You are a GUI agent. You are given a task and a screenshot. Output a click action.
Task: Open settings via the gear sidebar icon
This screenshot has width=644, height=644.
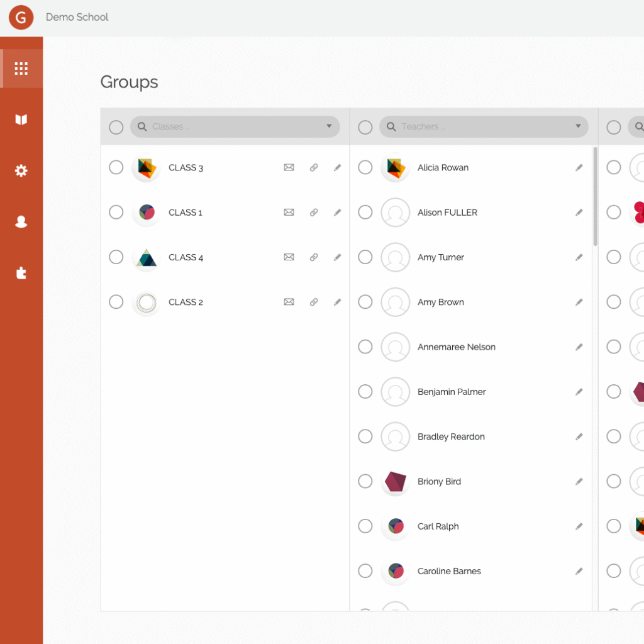pyautogui.click(x=21, y=170)
